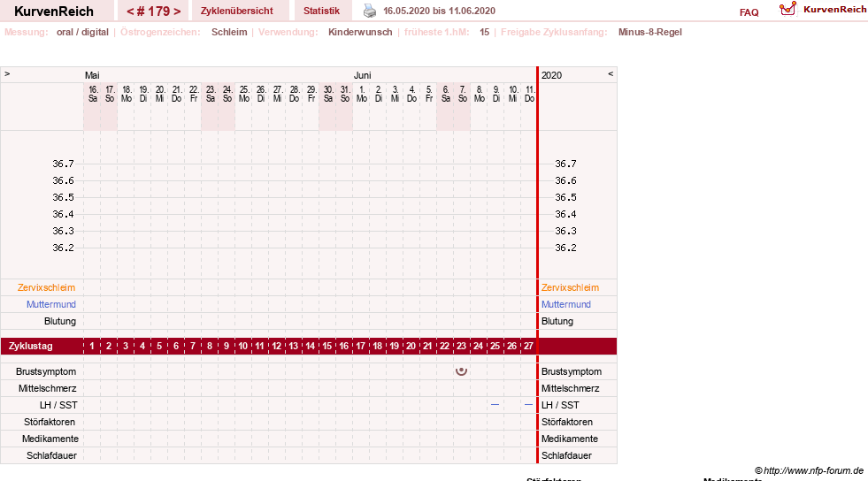This screenshot has height=481, width=868.
Task: Click the left Störfaktoren row label
Action: pos(50,422)
